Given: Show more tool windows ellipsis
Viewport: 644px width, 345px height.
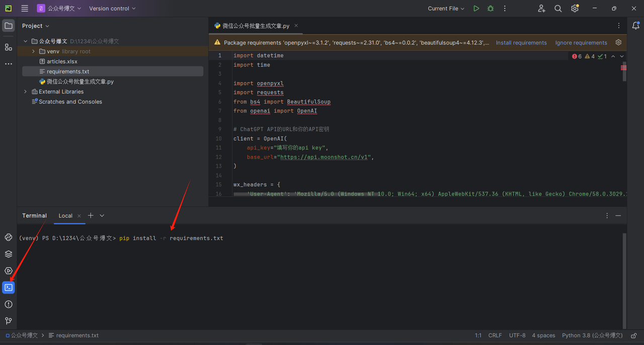Looking at the screenshot, I should pyautogui.click(x=9, y=64).
